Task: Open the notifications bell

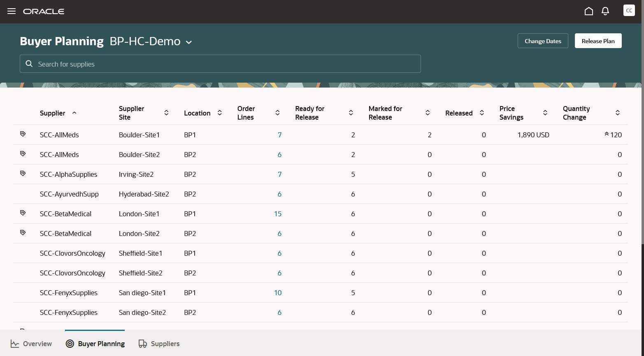Action: click(x=605, y=11)
